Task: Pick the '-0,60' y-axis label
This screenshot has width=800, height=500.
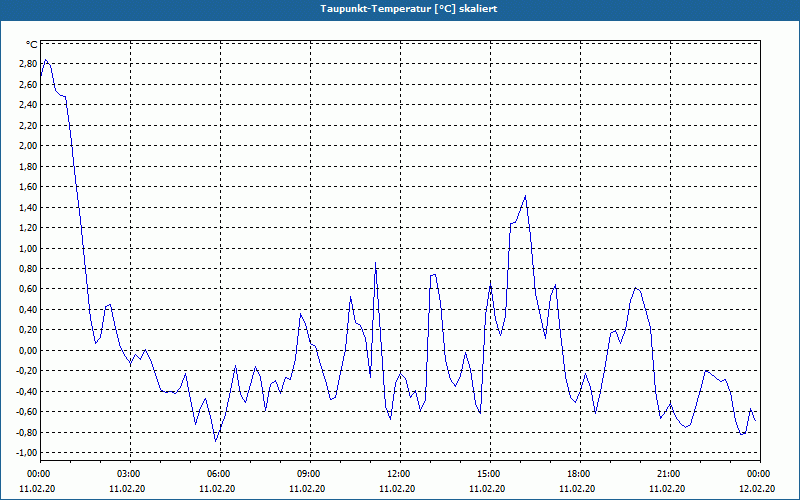Action: [x=28, y=412]
